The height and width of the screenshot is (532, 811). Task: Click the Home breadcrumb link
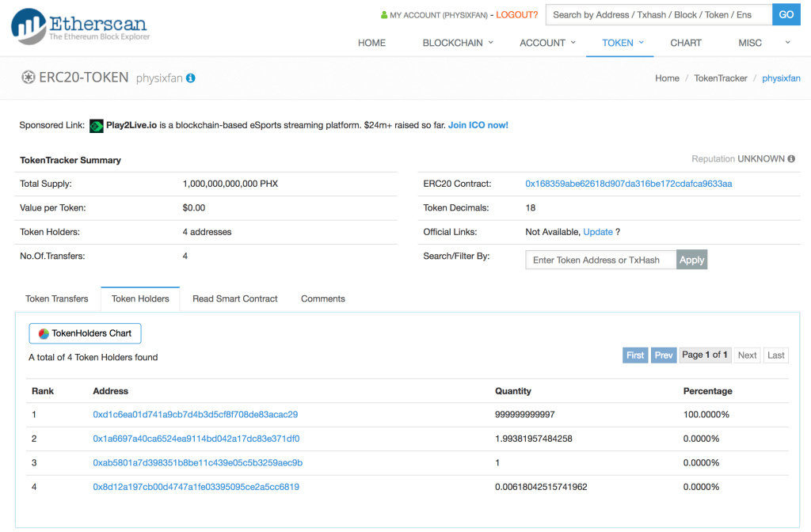tap(667, 78)
